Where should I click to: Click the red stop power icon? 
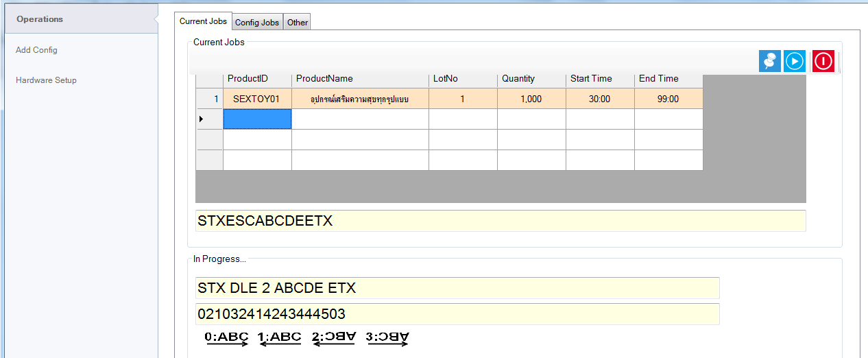(823, 61)
